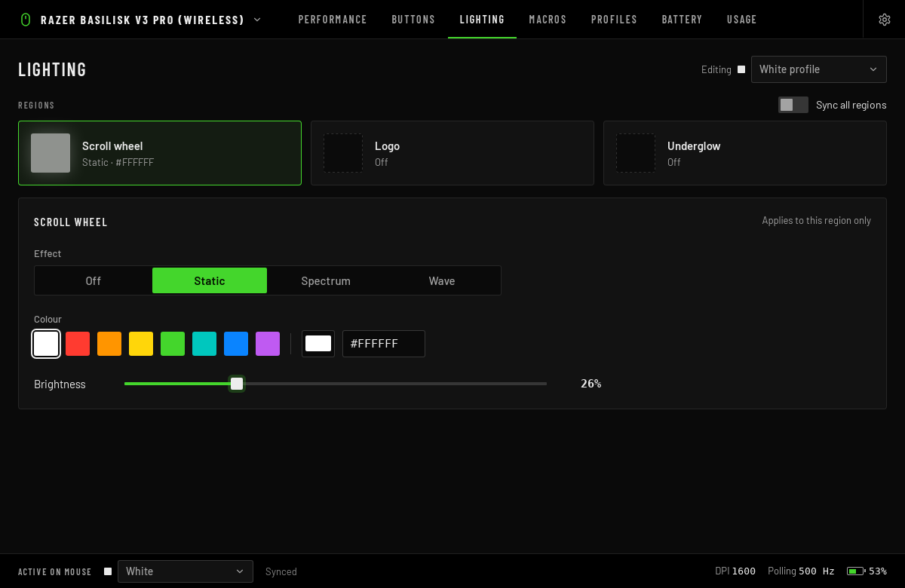Select the Underglow region card
Viewport: 905px width, 588px height.
pyautogui.click(x=745, y=153)
